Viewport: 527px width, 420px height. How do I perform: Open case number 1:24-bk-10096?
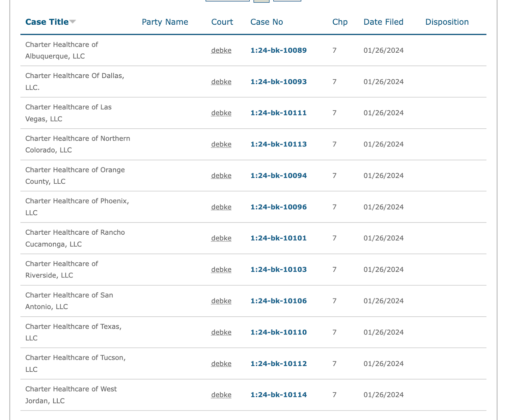click(279, 207)
